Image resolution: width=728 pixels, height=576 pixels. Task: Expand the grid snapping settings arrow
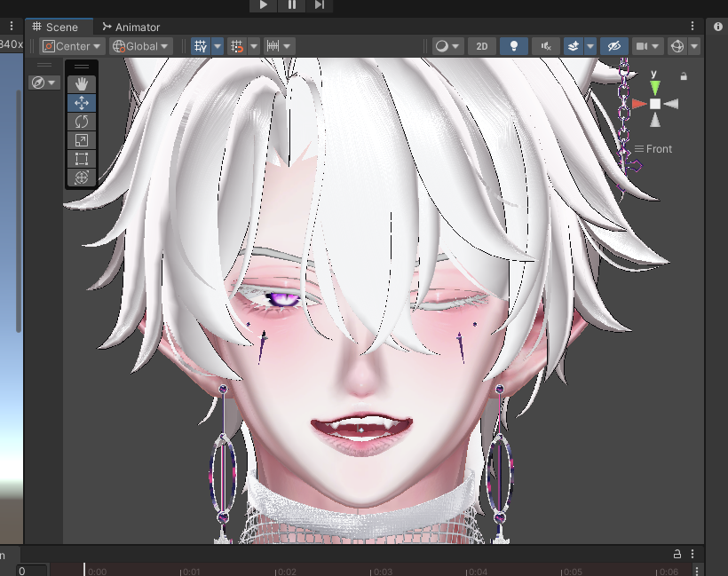tap(254, 46)
